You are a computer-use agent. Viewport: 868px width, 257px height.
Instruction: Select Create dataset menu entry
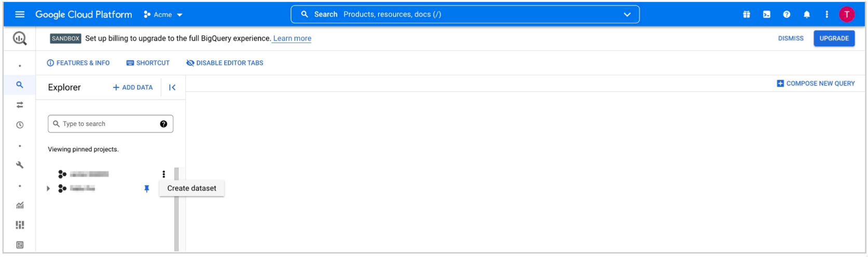point(192,189)
